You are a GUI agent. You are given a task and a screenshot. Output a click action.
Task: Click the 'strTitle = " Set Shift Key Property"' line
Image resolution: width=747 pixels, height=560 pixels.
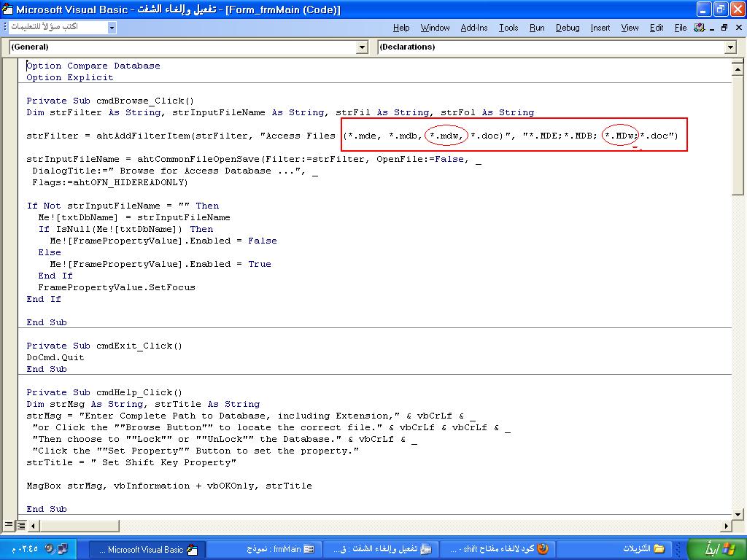(131, 462)
